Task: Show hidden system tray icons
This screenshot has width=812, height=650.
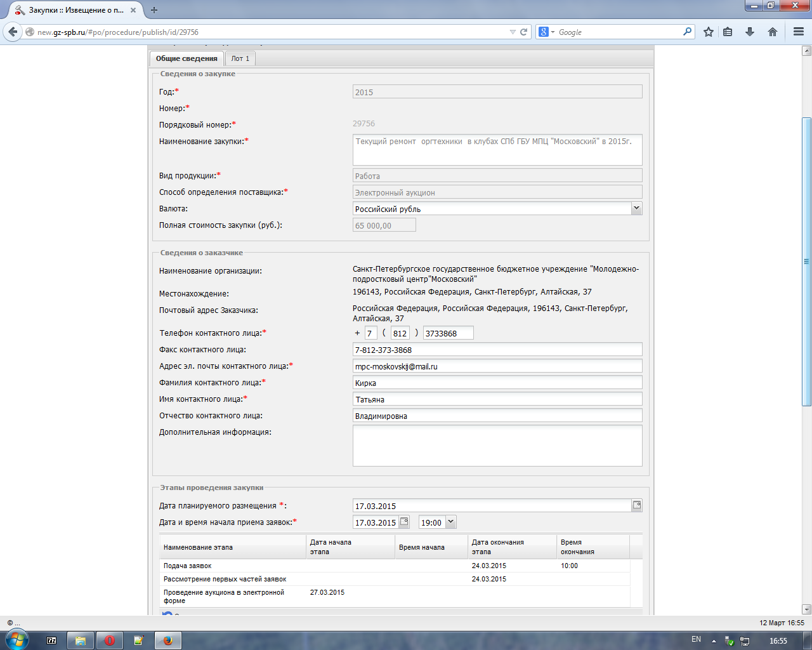Action: click(x=714, y=640)
